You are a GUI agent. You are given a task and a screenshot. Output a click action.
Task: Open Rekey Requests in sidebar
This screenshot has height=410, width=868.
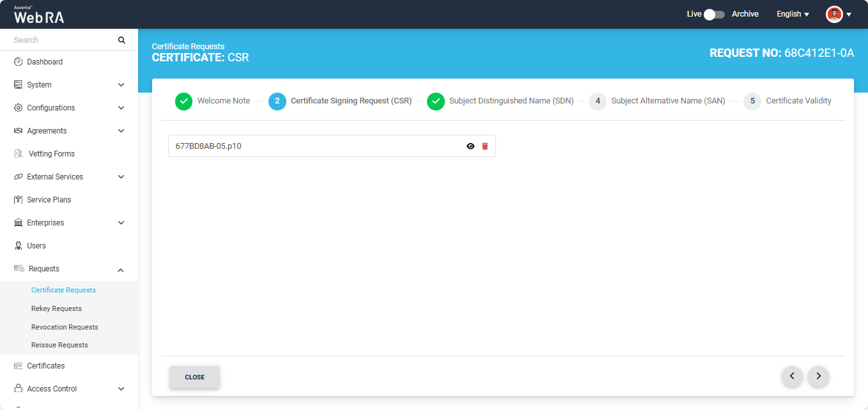[x=56, y=308]
